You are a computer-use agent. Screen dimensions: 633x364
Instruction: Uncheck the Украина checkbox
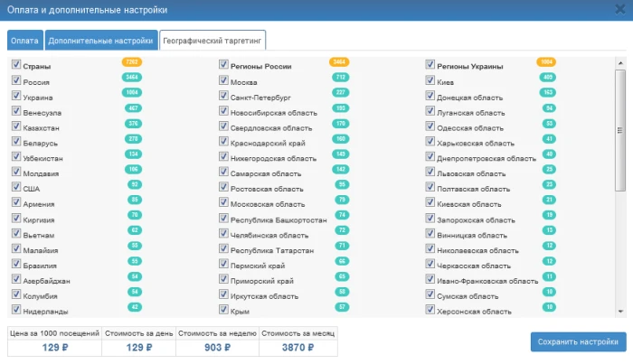pos(16,96)
